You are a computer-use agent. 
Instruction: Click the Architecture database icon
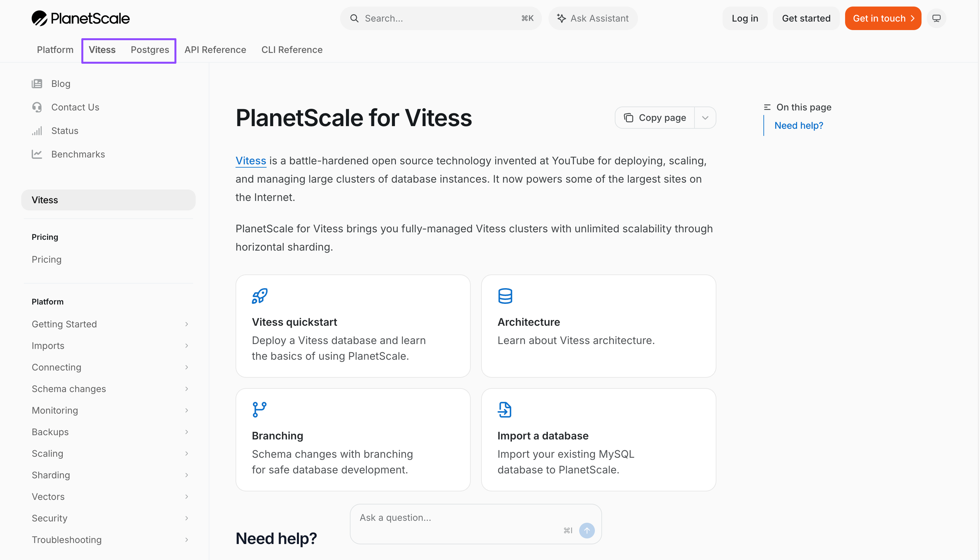coord(505,296)
